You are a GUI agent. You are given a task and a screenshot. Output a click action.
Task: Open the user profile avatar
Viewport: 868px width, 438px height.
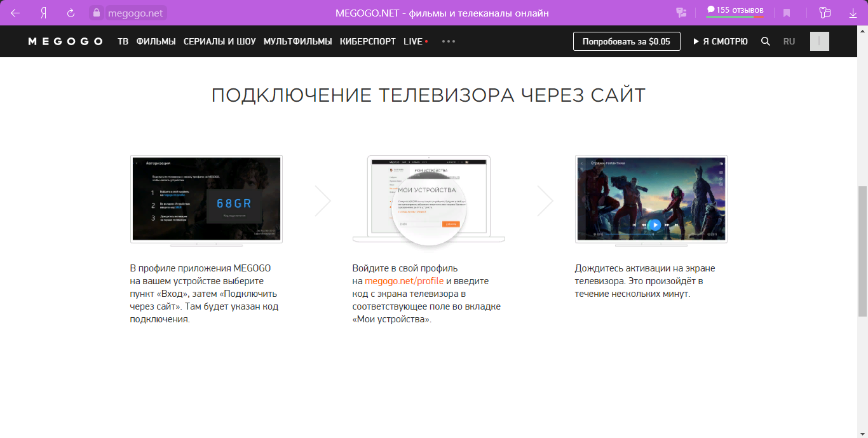(820, 41)
